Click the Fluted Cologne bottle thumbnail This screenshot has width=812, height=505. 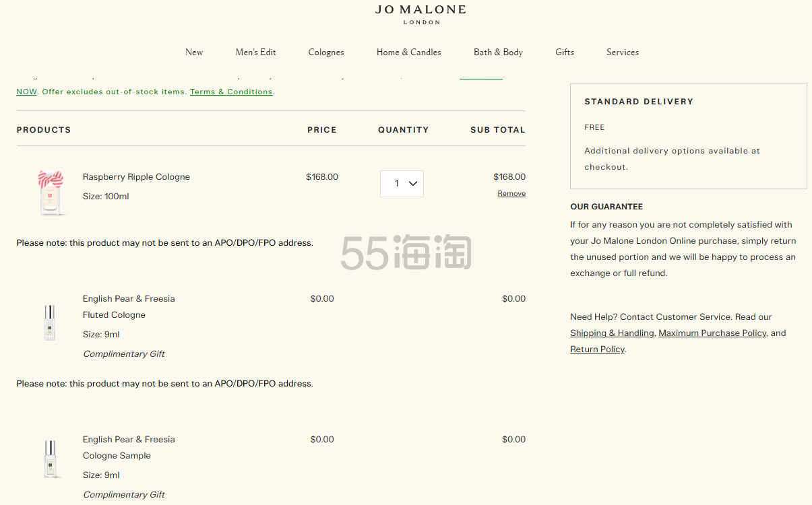tap(49, 323)
